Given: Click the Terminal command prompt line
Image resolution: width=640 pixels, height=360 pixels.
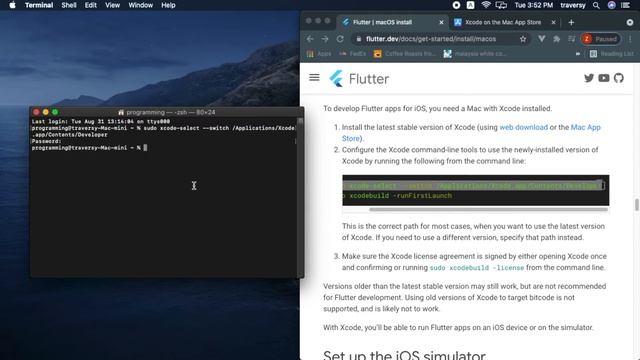Looking at the screenshot, I should 89,148.
